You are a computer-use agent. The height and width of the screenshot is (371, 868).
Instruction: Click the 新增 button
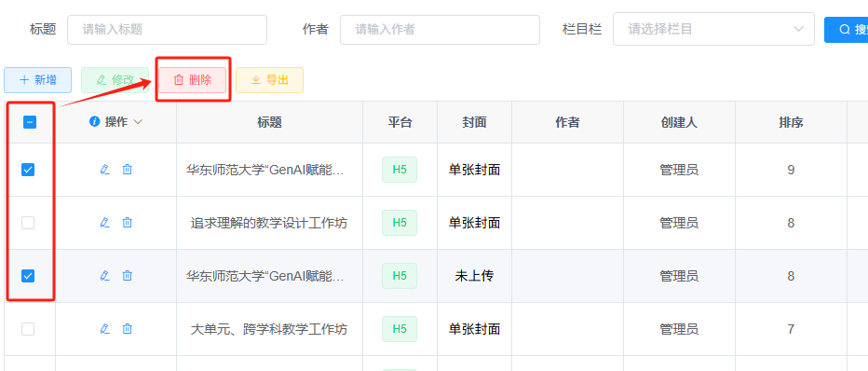[37, 80]
